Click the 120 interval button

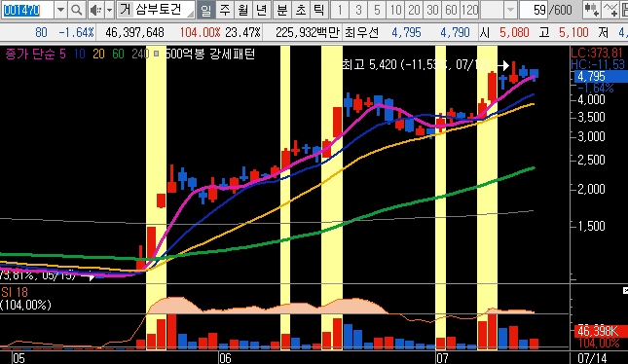pos(470,10)
